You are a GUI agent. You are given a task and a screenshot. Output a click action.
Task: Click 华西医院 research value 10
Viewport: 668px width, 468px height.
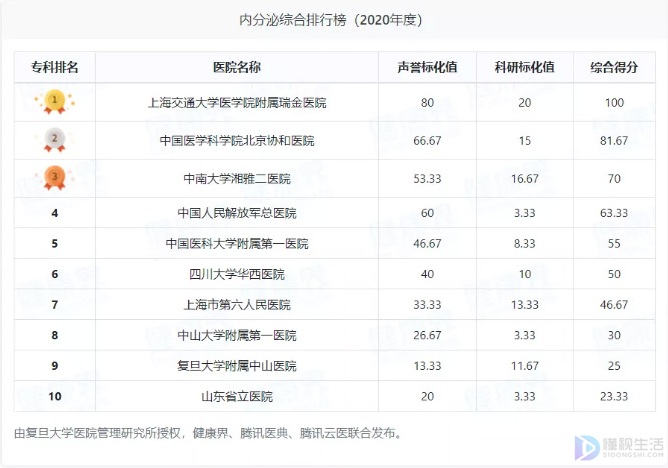point(524,274)
